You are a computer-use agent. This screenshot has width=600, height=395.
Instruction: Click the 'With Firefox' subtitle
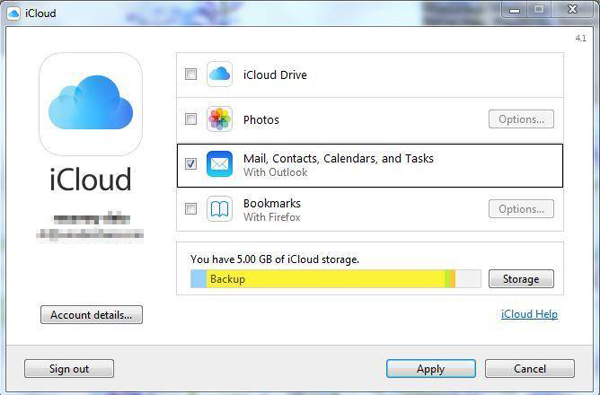click(272, 217)
